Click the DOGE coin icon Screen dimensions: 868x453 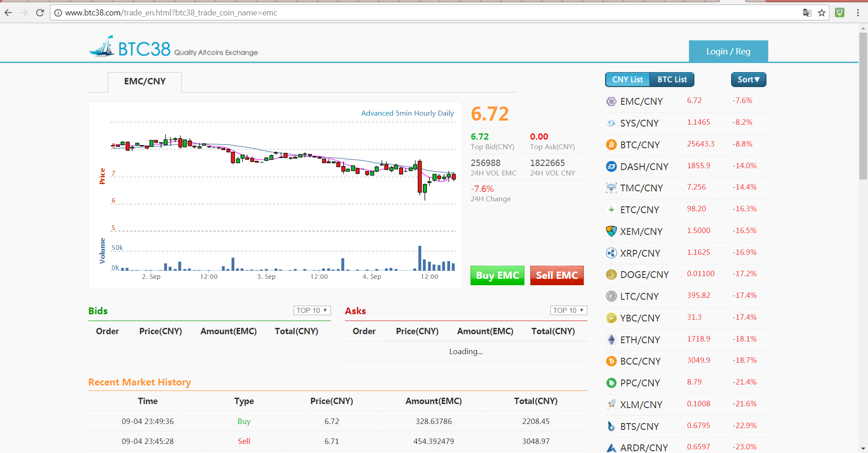(611, 274)
